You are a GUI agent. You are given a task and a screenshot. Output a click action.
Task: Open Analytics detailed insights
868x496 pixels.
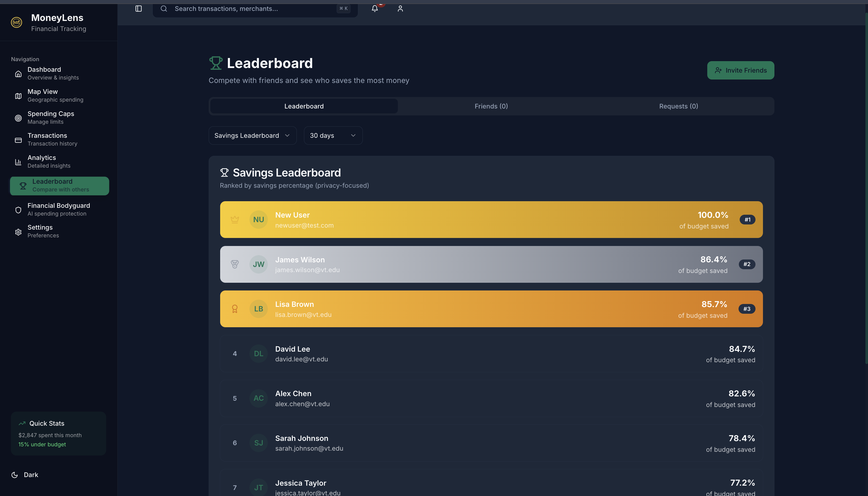[42, 162]
